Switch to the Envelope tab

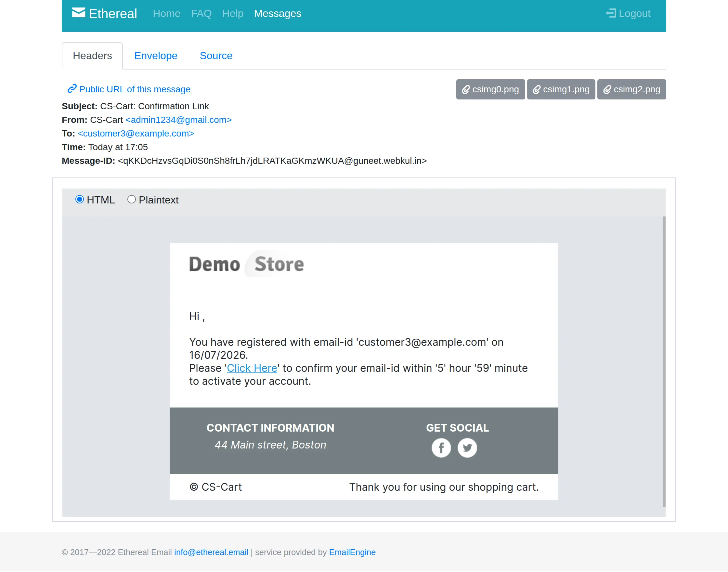[156, 56]
